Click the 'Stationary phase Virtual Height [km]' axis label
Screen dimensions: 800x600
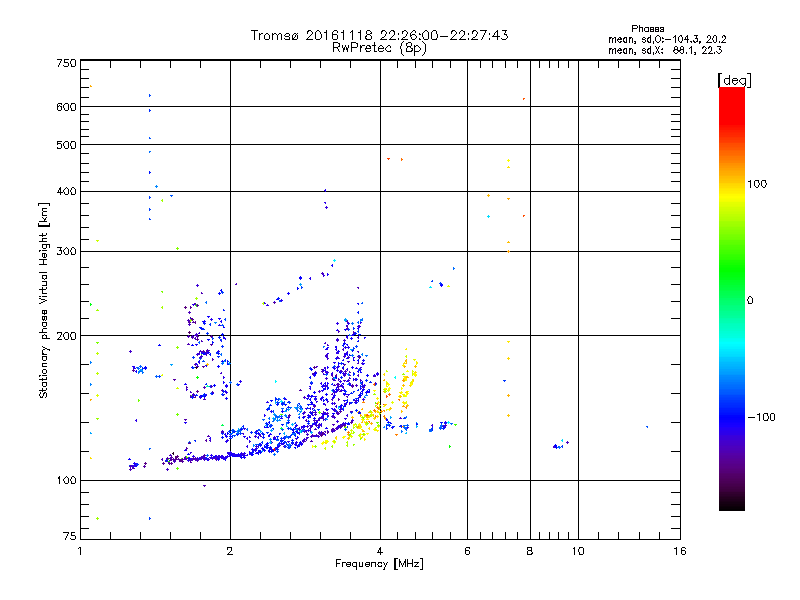point(43,301)
